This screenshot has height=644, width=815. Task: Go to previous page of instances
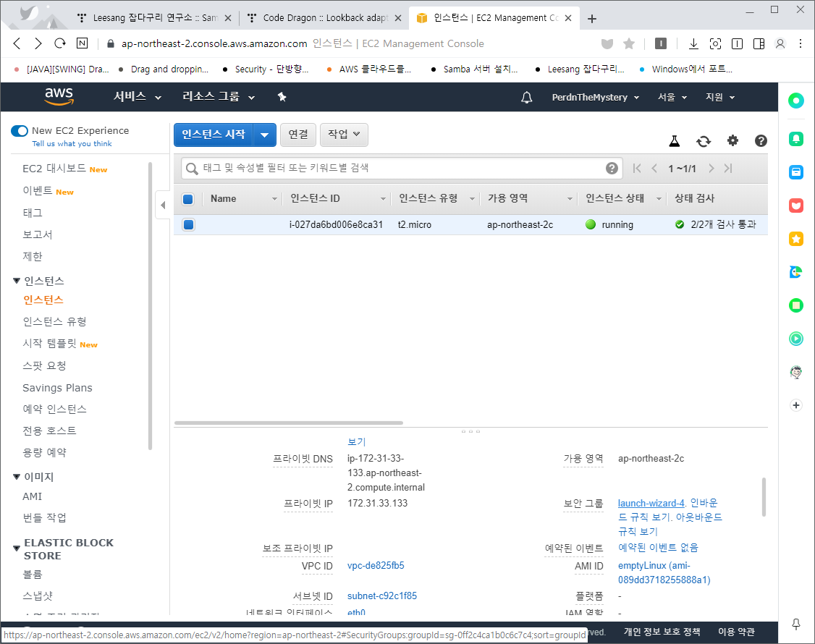(654, 168)
